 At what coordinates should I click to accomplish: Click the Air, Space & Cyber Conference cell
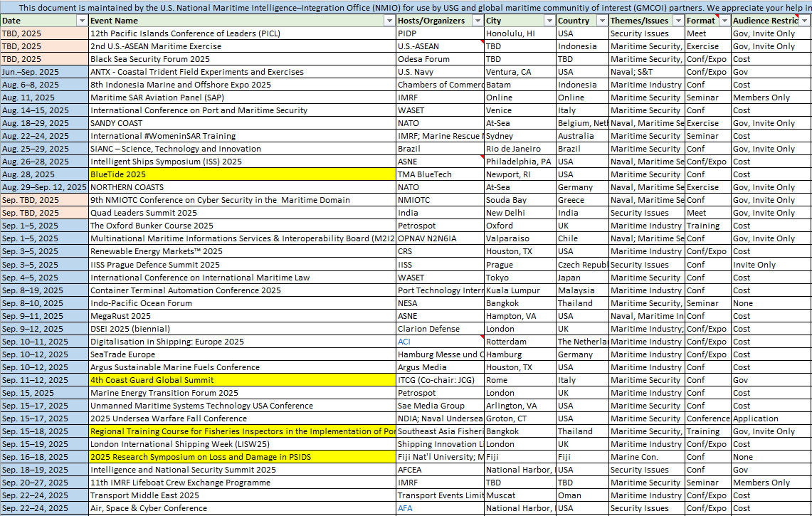point(243,509)
